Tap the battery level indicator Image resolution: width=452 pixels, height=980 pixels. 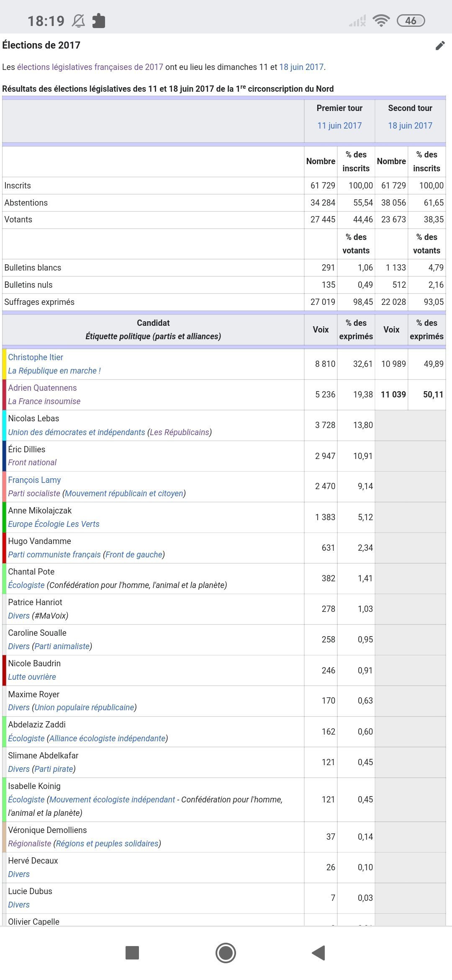pos(410,21)
